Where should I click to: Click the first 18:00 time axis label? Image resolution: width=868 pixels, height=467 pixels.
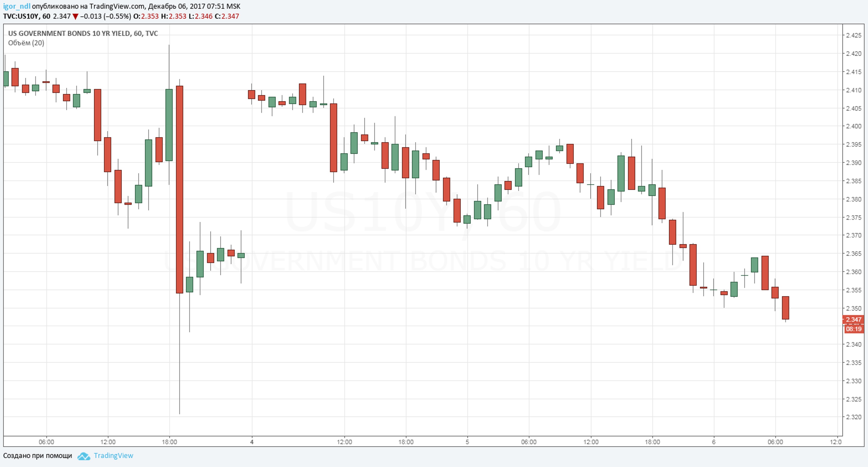pos(169,442)
